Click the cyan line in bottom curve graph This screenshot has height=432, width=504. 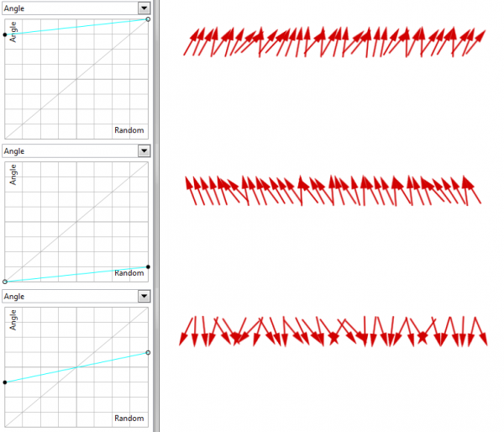coord(76,367)
